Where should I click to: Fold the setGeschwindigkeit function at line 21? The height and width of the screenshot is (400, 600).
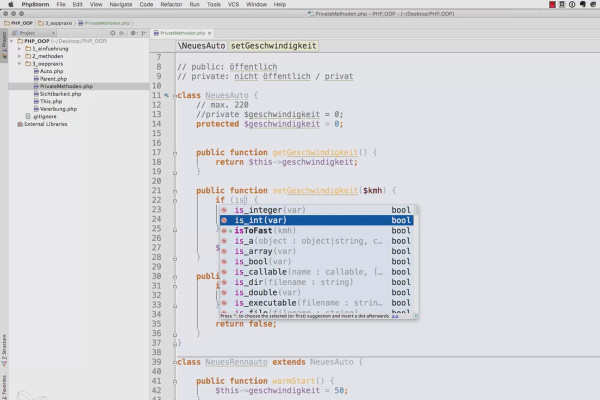pos(175,191)
